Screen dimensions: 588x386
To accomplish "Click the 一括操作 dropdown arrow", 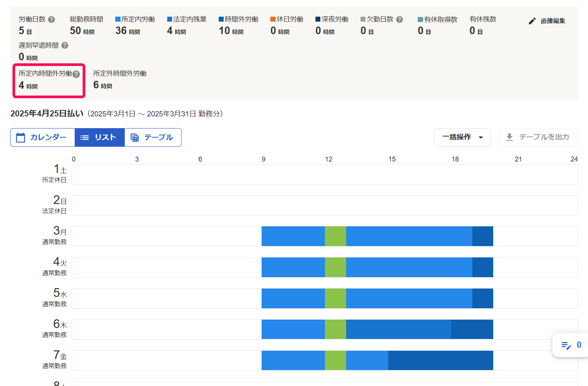I will coord(481,137).
